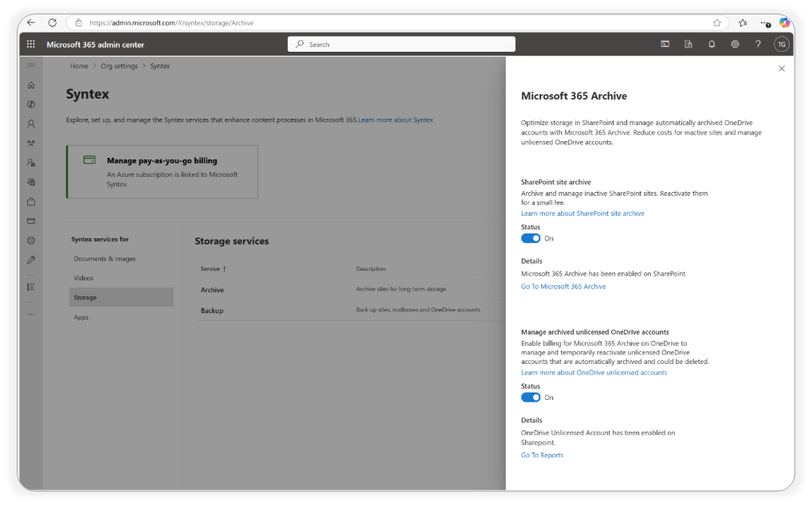Open the header settings gear
Image resolution: width=812 pixels, height=505 pixels.
coord(735,45)
